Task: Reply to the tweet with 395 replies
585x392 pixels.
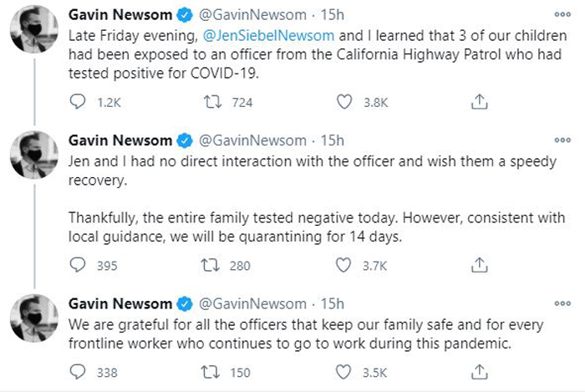Action: pyautogui.click(x=78, y=265)
